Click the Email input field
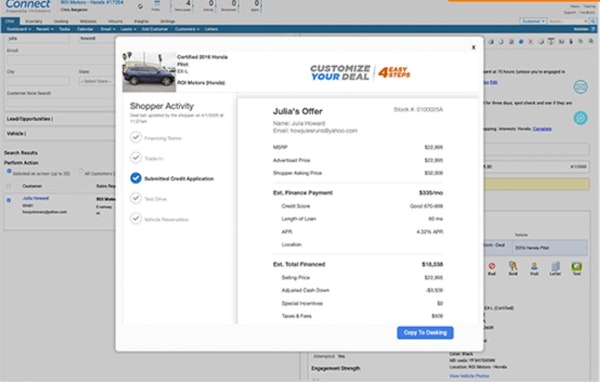Viewport: 600px width, 382px height. (x=60, y=60)
